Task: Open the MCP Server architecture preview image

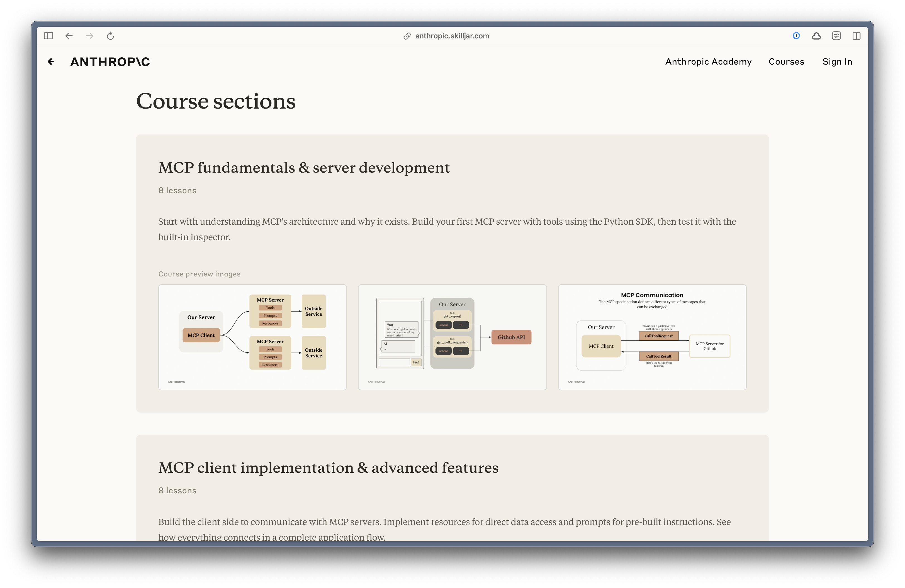Action: [x=252, y=337]
